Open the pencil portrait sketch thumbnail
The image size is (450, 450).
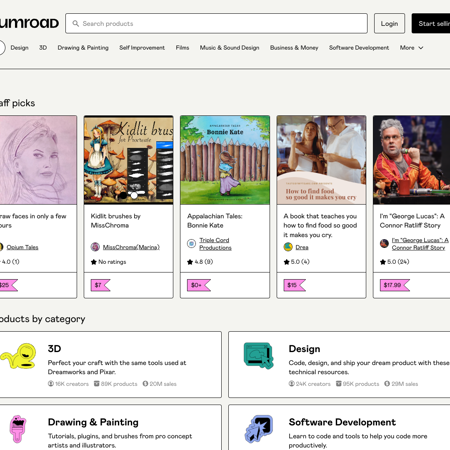(38, 160)
